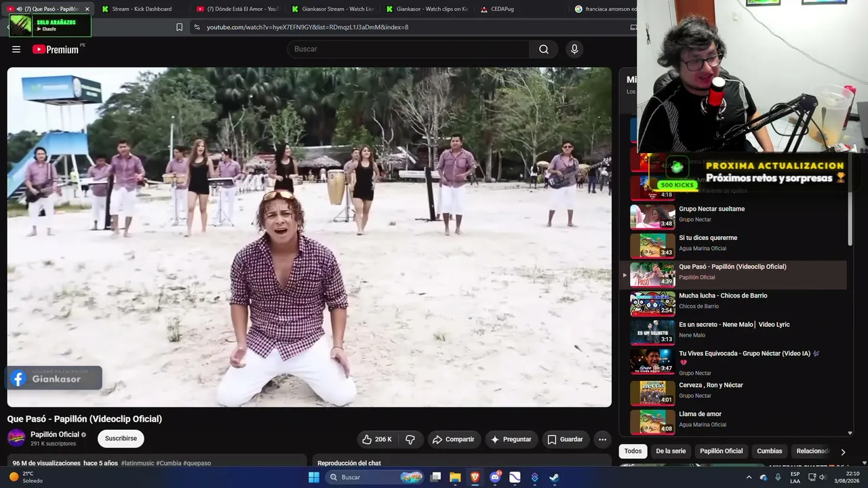This screenshot has width=868, height=488.
Task: Open the YouTube hamburger guide menu
Action: pos(16,49)
